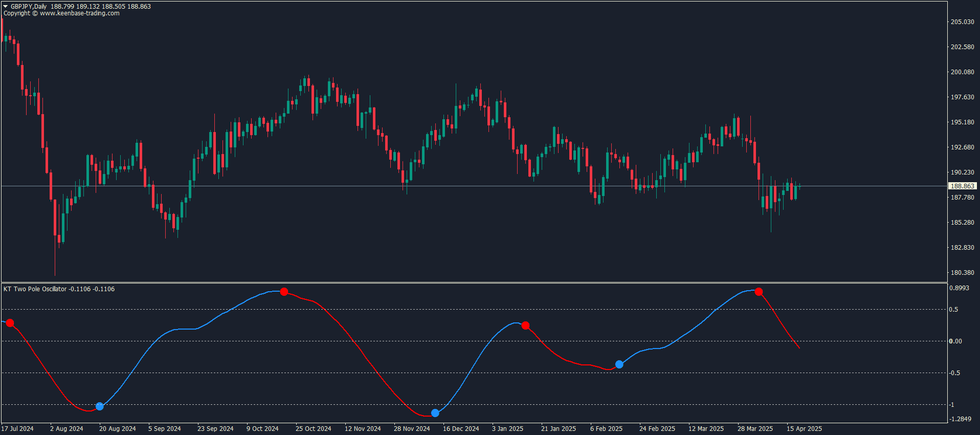Click the 9 Oct 2024 date label
This screenshot has height=435, width=980.
pyautogui.click(x=262, y=429)
